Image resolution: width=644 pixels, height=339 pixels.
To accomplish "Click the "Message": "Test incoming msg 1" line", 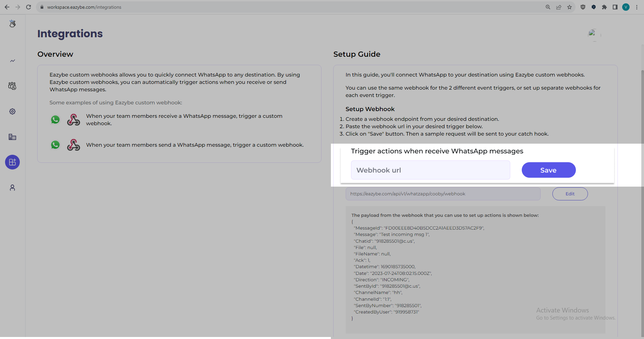I will point(392,234).
